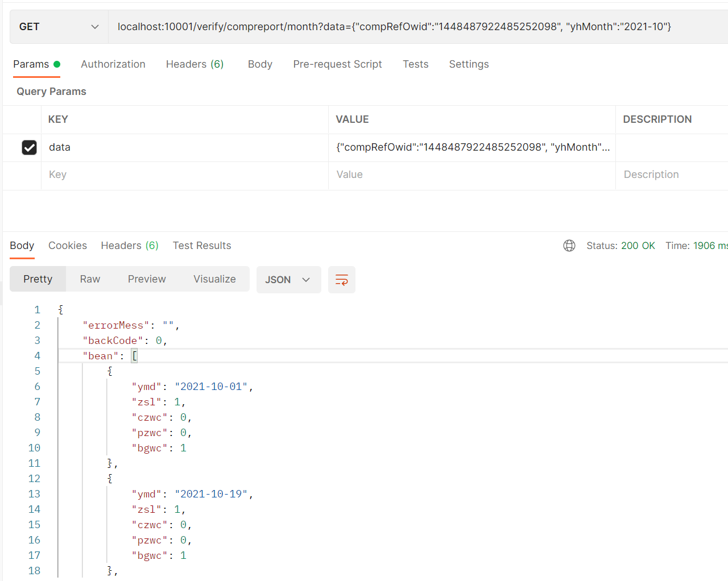Open the response Headers (6) tab
The width and height of the screenshot is (728, 581).
click(130, 246)
